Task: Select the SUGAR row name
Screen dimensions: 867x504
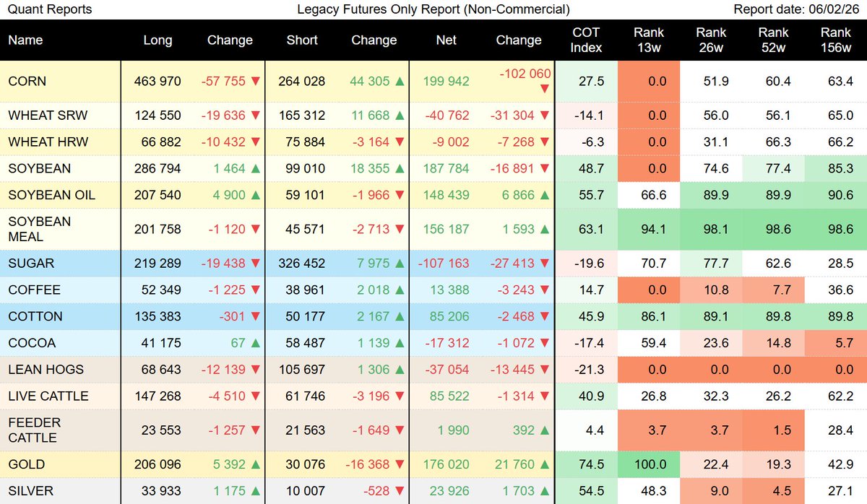Action: click(31, 263)
